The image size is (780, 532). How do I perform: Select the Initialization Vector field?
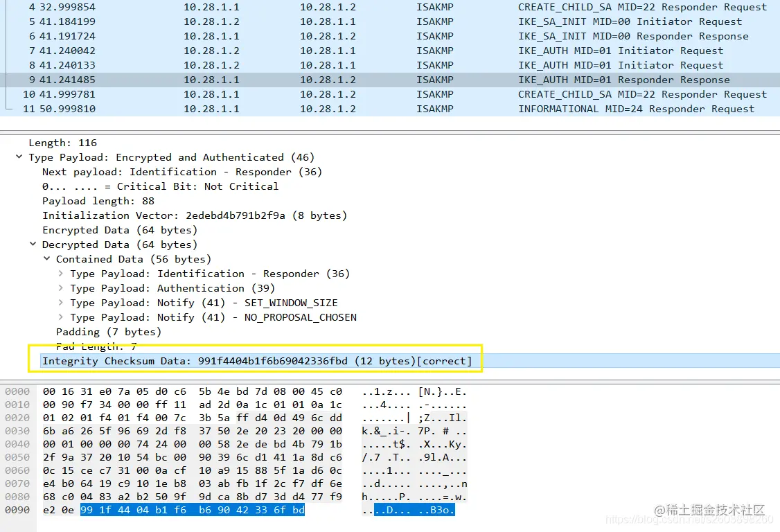[195, 215]
